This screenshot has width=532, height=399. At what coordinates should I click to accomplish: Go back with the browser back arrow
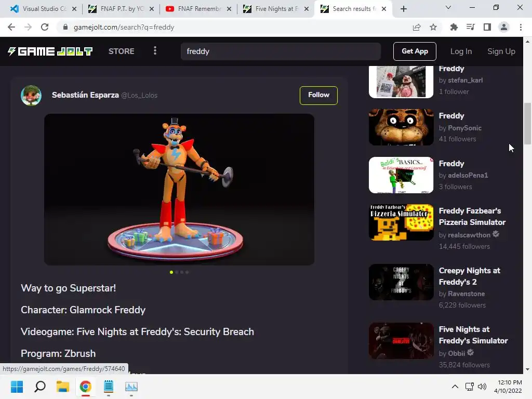(11, 27)
